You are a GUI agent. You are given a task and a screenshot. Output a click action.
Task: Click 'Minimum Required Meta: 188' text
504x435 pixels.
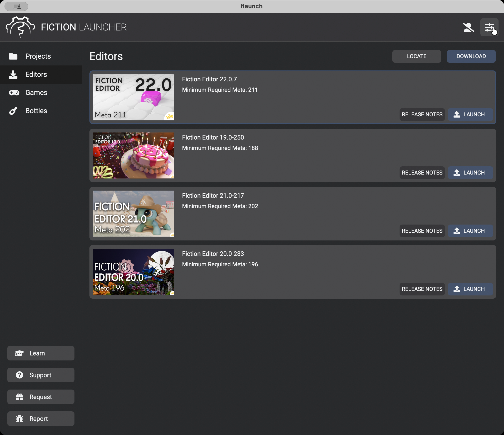pyautogui.click(x=220, y=148)
